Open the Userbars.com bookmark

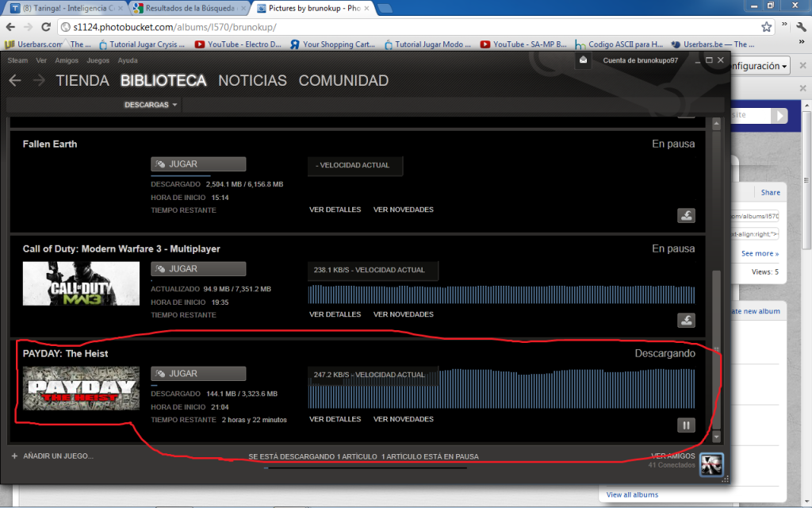[x=33, y=44]
